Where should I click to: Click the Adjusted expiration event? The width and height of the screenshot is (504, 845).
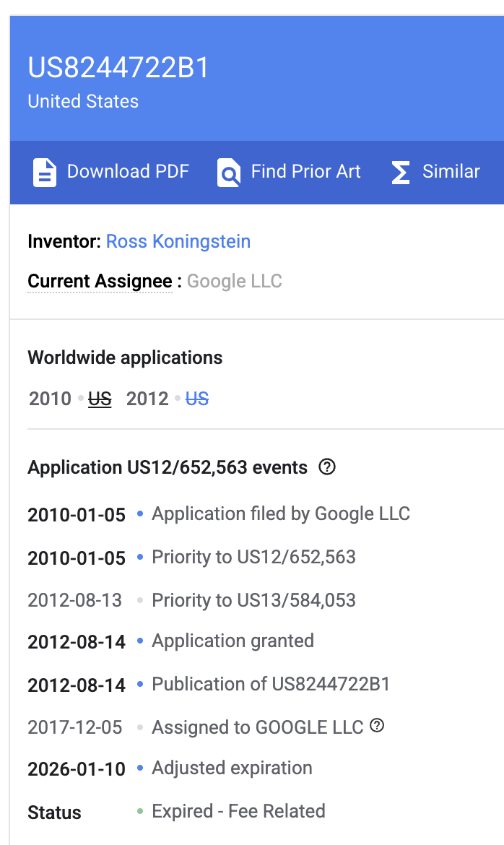232,768
